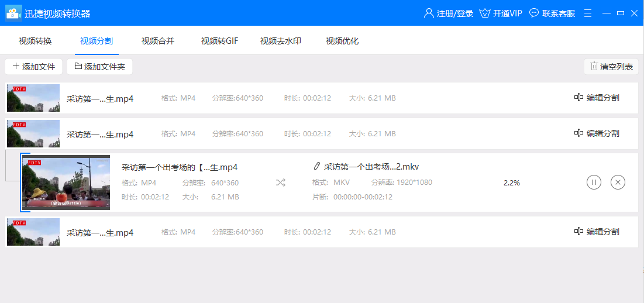Click output filename 采访第一个出考场...2.mkv

point(371,167)
